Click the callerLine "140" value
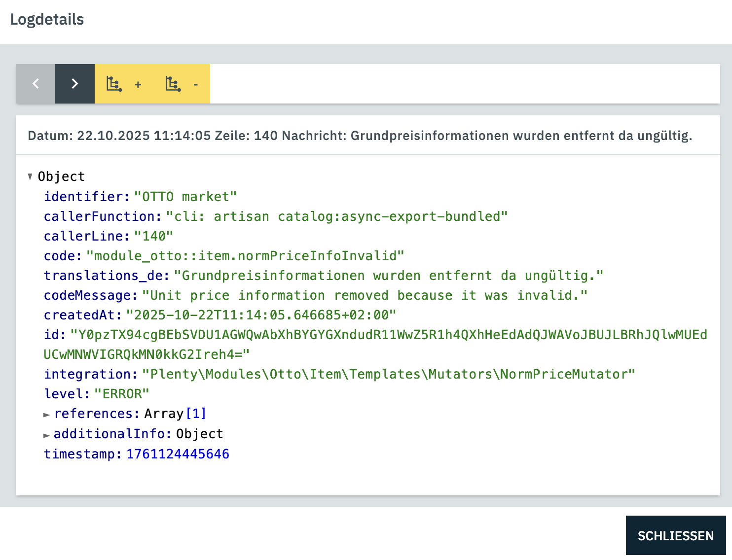732x560 pixels. point(153,236)
